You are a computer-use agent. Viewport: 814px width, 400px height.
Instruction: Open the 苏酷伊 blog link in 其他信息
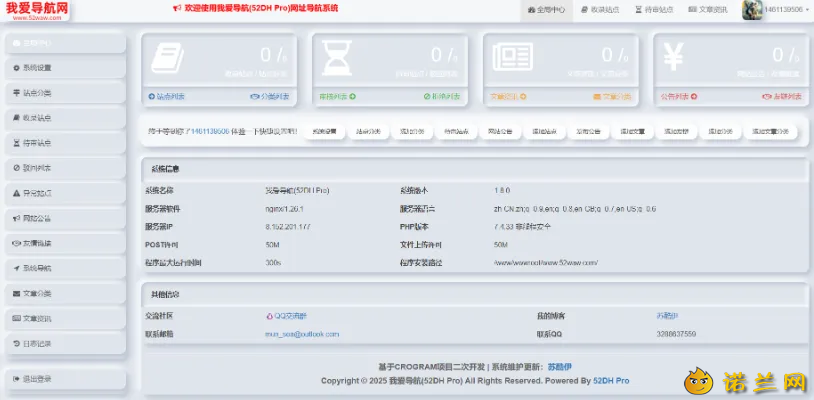(x=667, y=316)
